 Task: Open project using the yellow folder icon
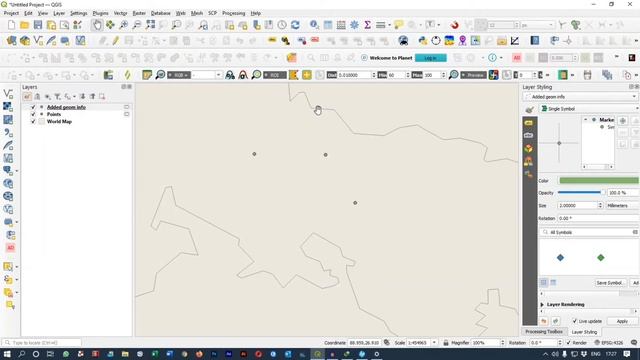(24, 25)
